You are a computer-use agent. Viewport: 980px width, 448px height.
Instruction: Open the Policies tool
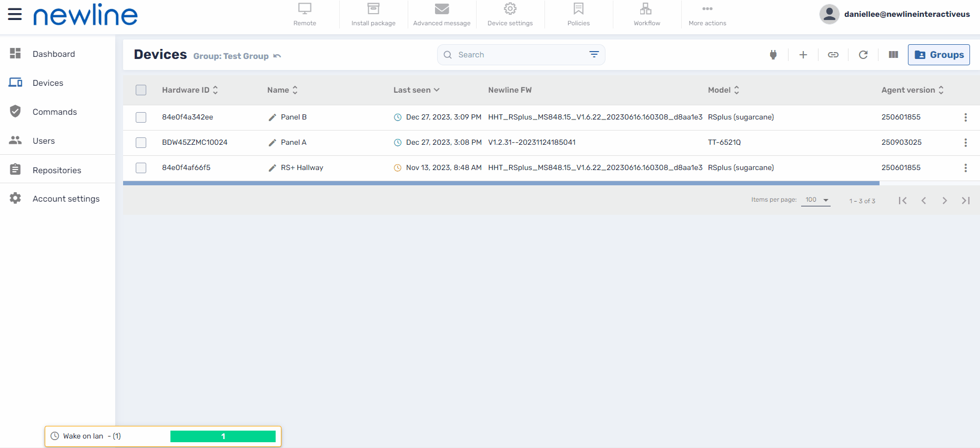[579, 15]
